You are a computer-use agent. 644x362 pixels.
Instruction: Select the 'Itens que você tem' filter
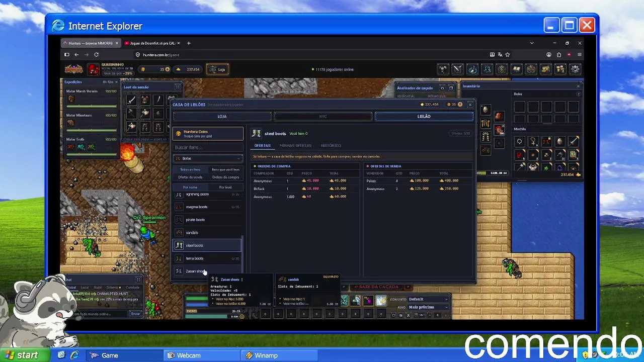[x=225, y=169]
